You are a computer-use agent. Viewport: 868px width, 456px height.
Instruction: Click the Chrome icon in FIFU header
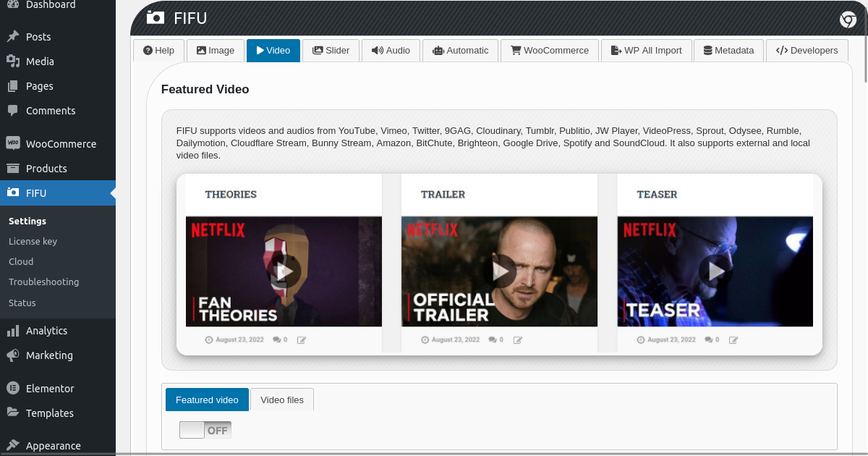(x=848, y=20)
